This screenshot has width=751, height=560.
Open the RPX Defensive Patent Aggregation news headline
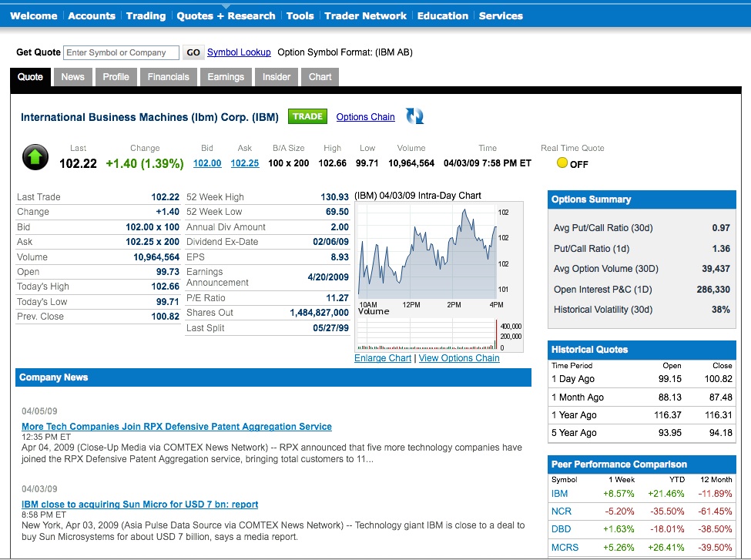176,426
